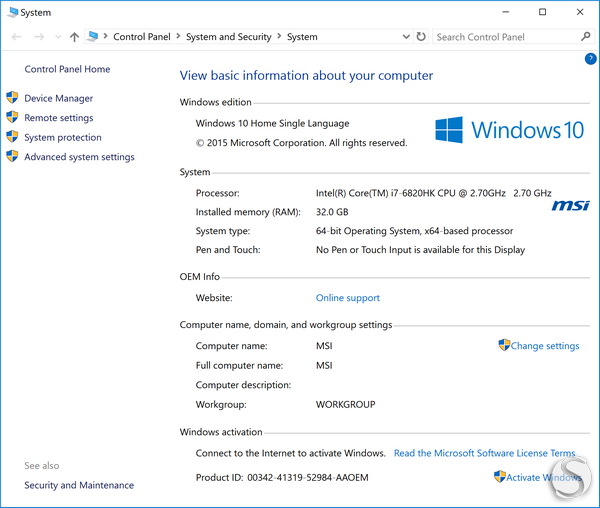Click the shield icon beside Device Manager
Image resolution: width=600 pixels, height=508 pixels.
point(12,98)
